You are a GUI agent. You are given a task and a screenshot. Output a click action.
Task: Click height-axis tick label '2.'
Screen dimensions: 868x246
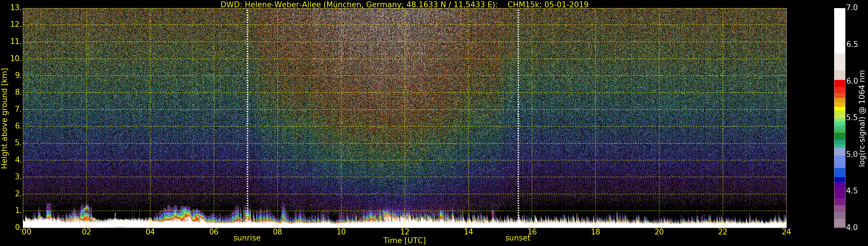click(18, 193)
